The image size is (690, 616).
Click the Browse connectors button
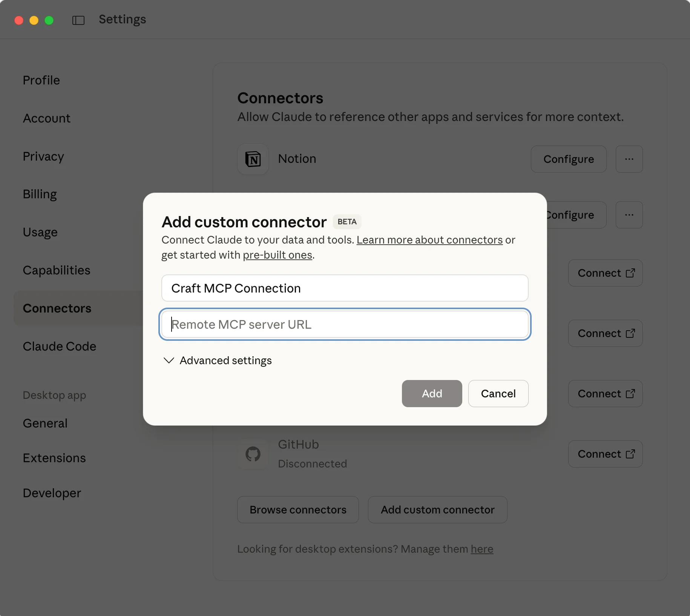(x=297, y=510)
